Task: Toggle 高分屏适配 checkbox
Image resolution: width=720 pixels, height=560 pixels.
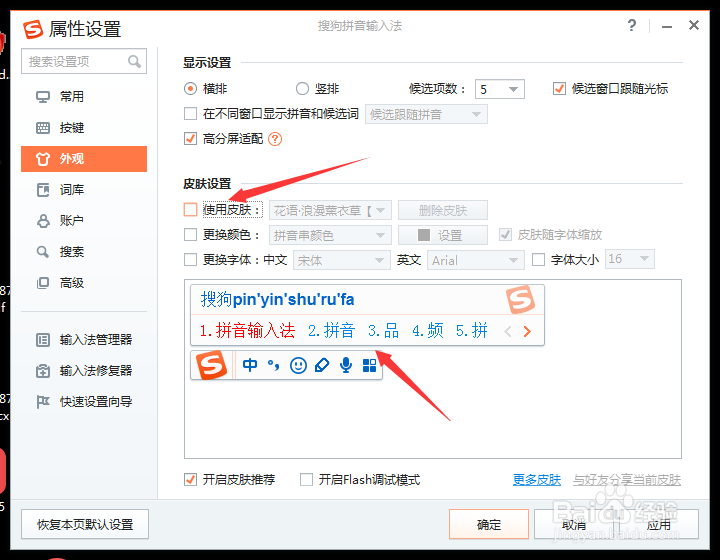Action: coord(191,138)
